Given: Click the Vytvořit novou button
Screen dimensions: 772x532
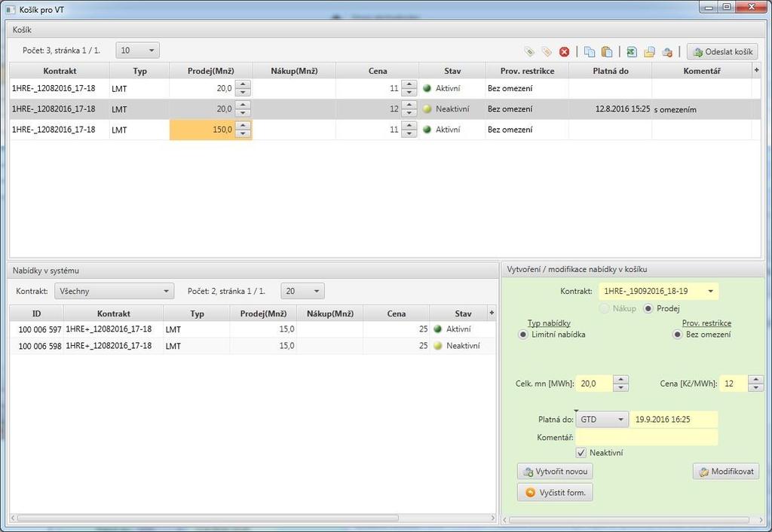Looking at the screenshot, I should tap(555, 472).
